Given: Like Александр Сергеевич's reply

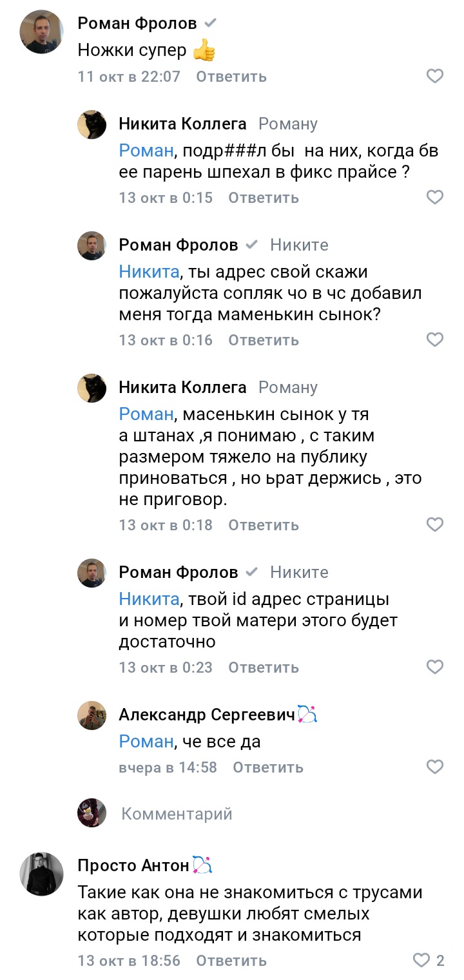Looking at the screenshot, I should pos(435,767).
